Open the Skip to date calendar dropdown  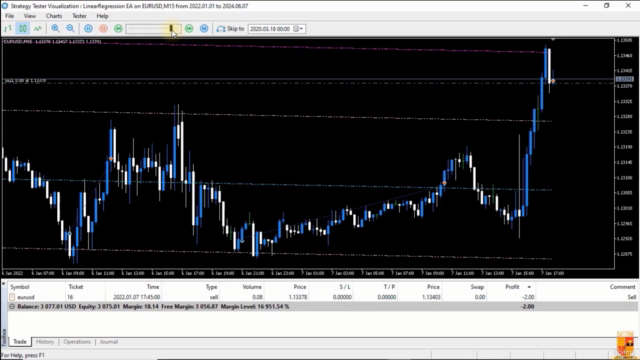tap(298, 29)
